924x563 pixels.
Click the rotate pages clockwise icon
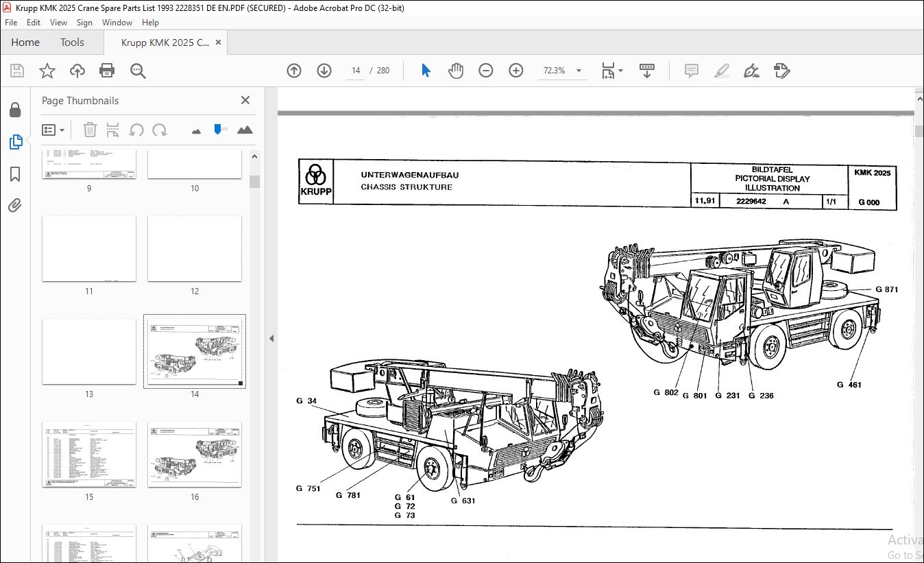pyautogui.click(x=160, y=130)
